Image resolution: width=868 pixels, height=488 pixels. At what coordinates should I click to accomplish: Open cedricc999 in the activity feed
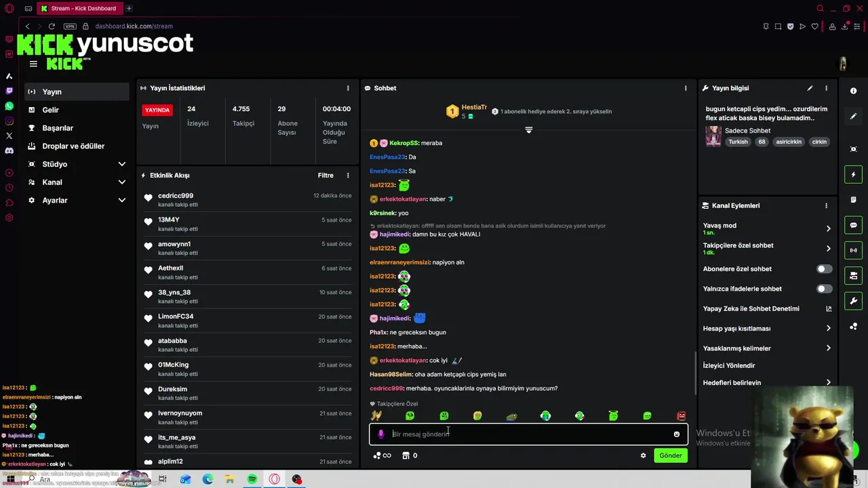(x=176, y=196)
